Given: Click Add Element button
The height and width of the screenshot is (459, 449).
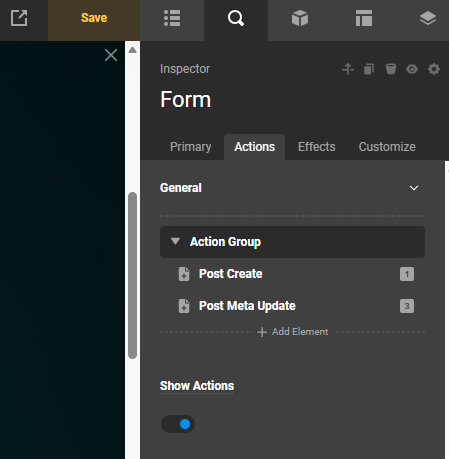Looking at the screenshot, I should click(293, 332).
